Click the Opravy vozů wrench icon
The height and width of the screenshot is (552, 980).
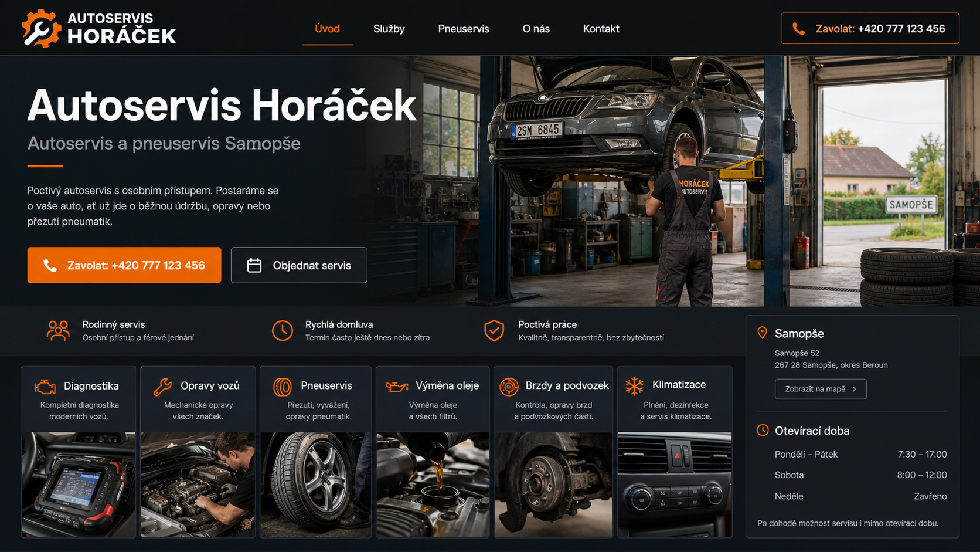click(x=162, y=387)
